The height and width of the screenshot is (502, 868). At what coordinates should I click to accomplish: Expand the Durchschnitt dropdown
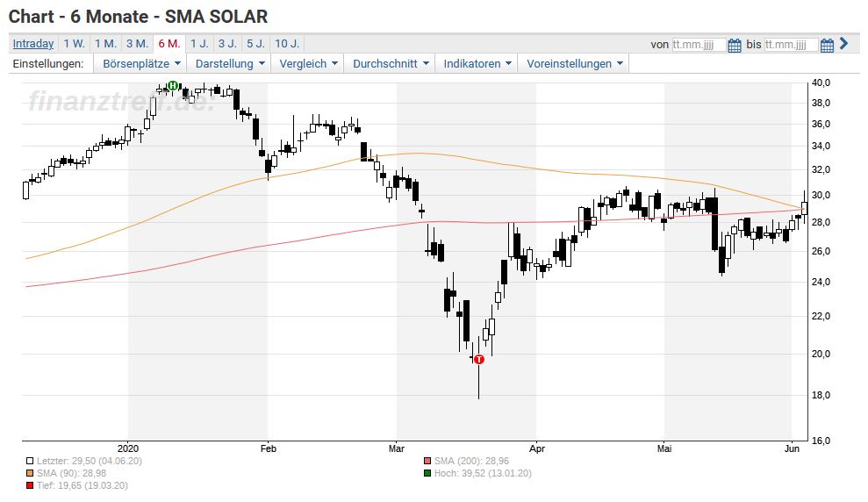click(x=391, y=64)
